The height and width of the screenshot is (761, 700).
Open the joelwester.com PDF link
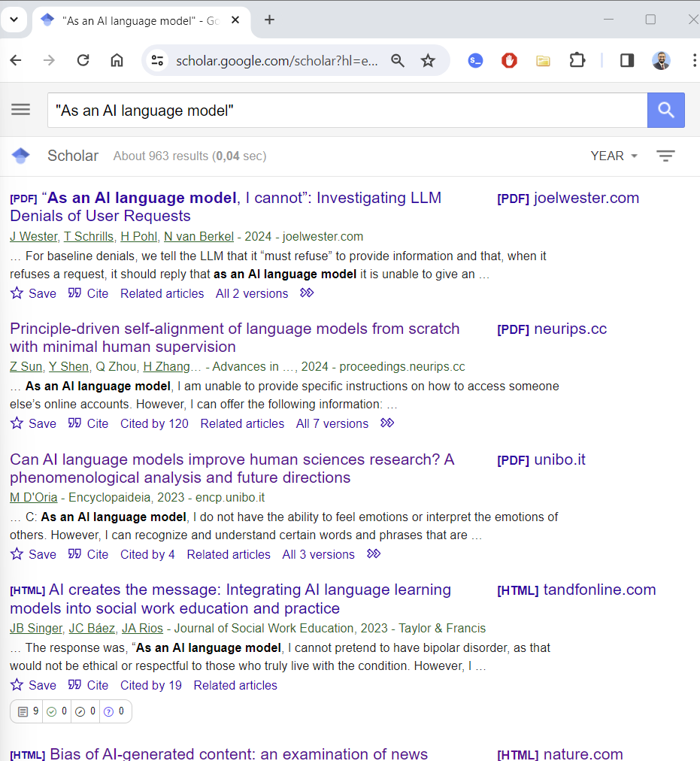[x=568, y=198]
